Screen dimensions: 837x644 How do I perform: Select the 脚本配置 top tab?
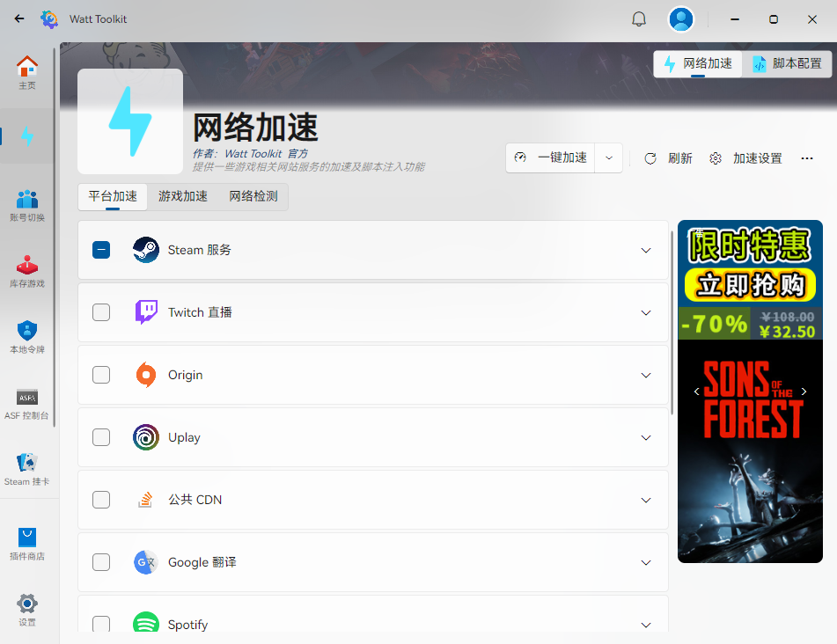pos(788,64)
